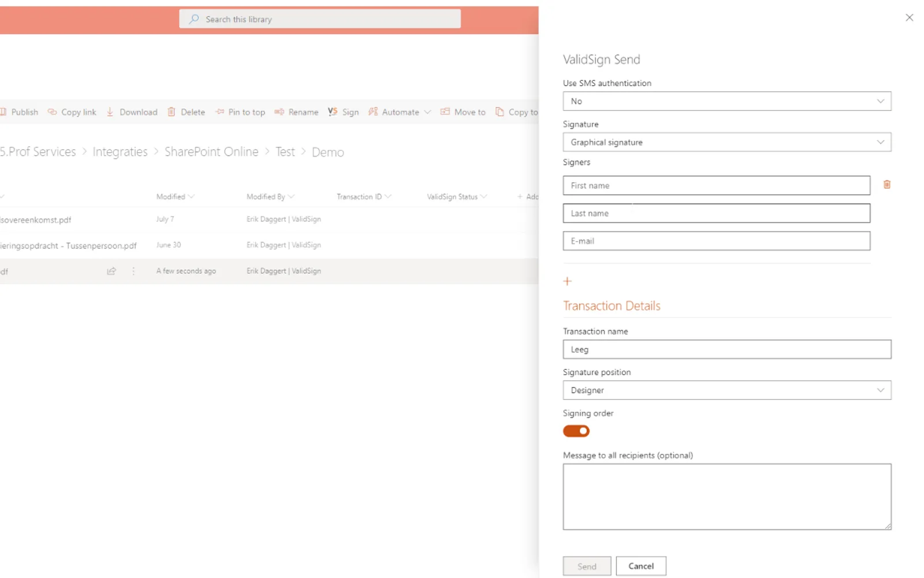
Task: Click the Move to command
Action: (x=463, y=112)
